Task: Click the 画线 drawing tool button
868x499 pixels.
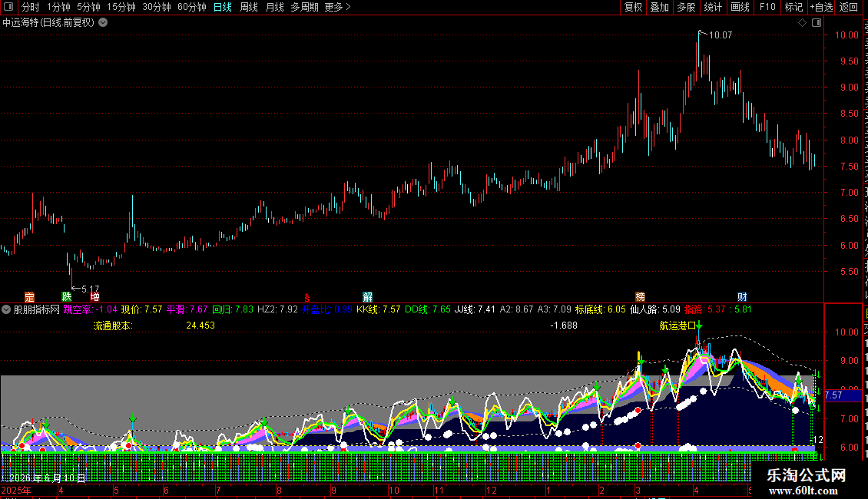Action: coord(740,7)
